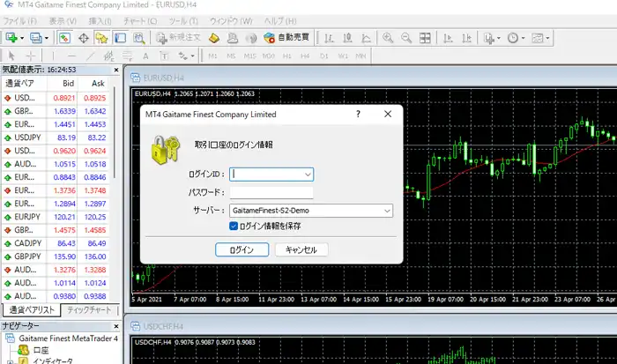Click the dialog help question mark
The height and width of the screenshot is (364, 617).
[x=358, y=114]
